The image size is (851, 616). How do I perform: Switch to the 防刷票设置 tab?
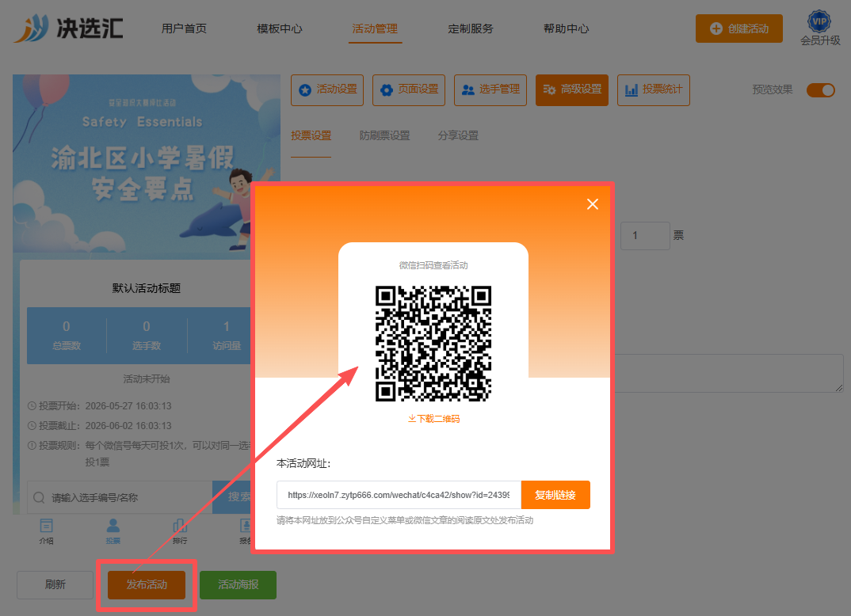point(385,135)
